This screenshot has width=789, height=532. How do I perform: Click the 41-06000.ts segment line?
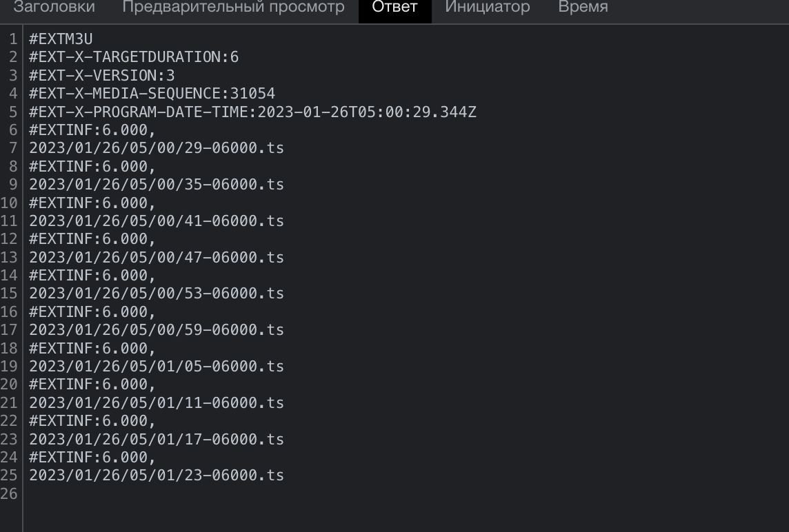157,221
